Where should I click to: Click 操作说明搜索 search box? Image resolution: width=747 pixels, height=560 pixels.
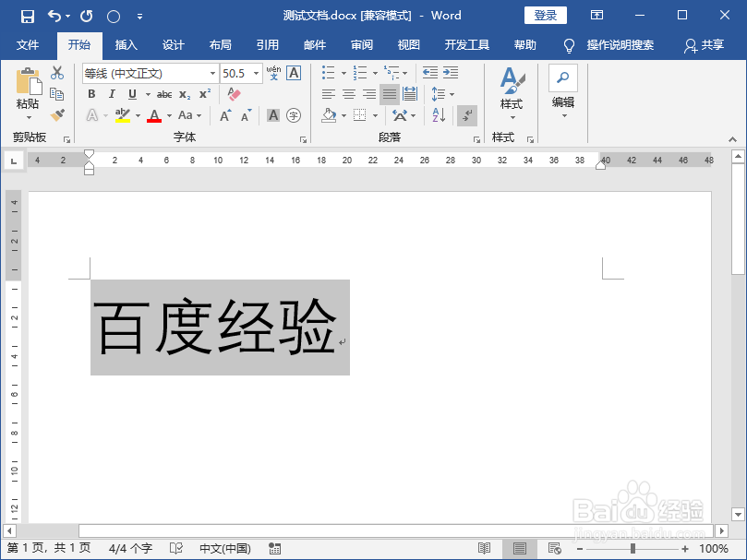click(620, 45)
